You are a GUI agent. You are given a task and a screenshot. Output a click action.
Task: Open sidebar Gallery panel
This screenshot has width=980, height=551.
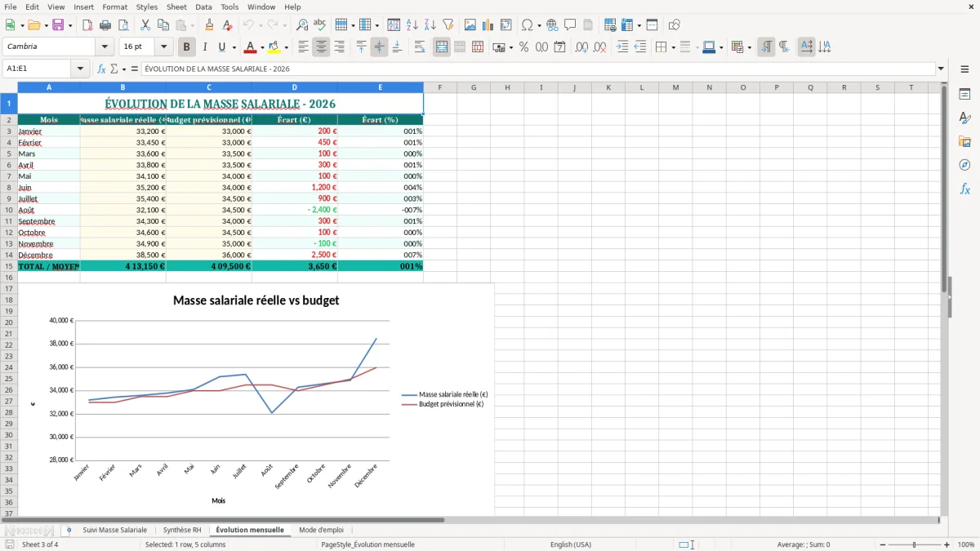coord(964,142)
